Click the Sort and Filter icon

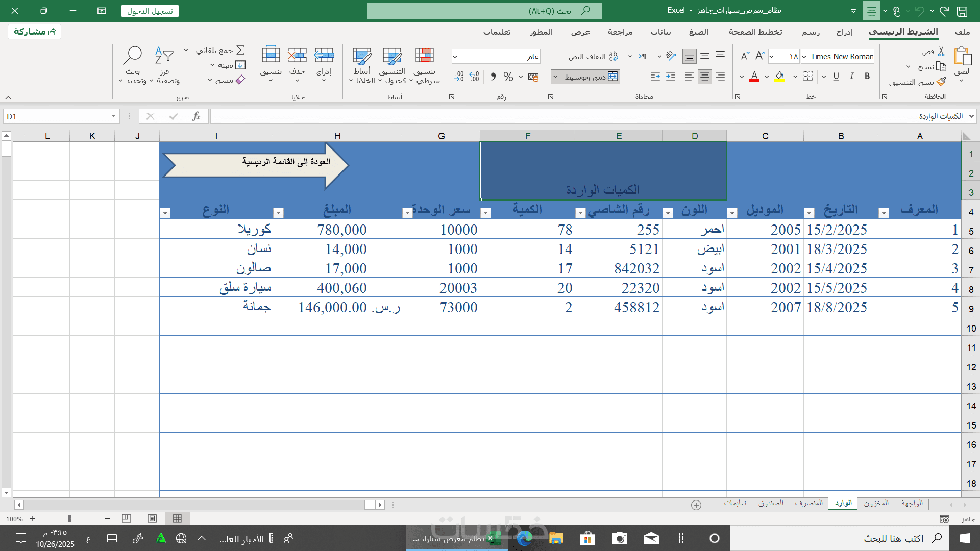[x=164, y=56]
